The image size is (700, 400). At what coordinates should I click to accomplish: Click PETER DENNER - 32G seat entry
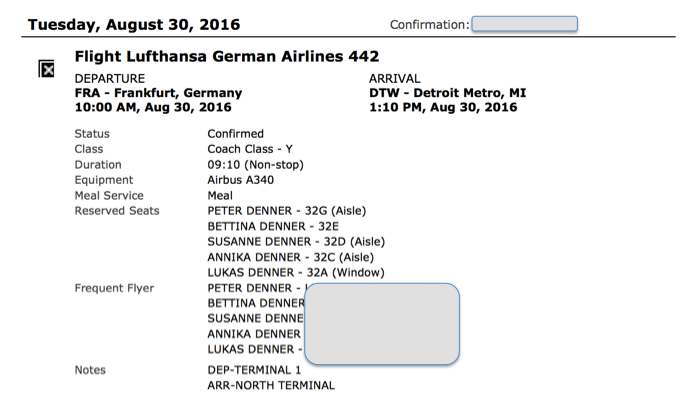pyautogui.click(x=287, y=211)
